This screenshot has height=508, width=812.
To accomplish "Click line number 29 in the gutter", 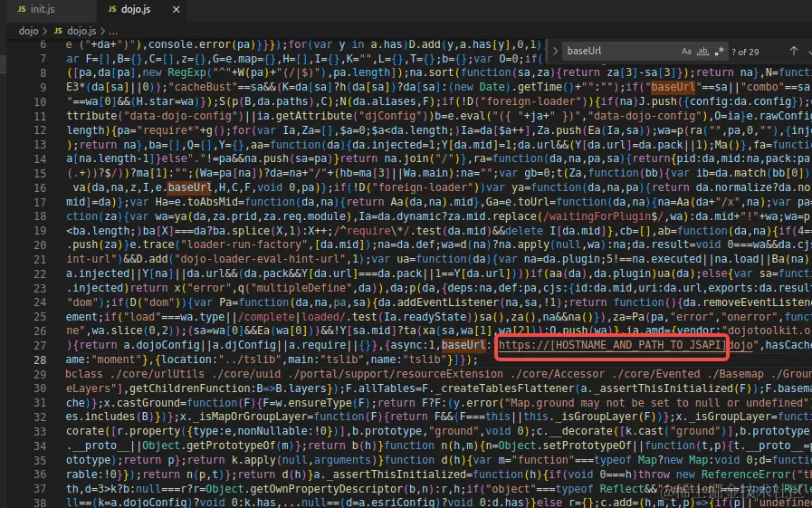I will [x=41, y=374].
